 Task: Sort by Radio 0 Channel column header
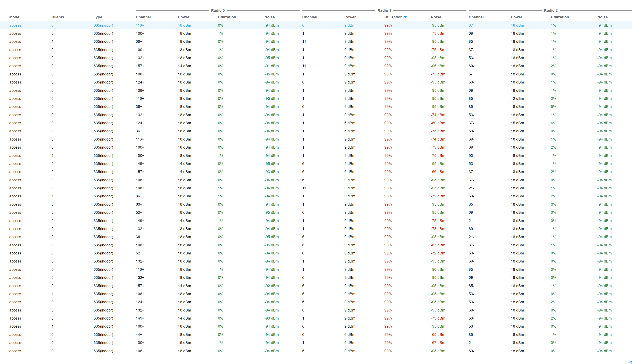[143, 17]
